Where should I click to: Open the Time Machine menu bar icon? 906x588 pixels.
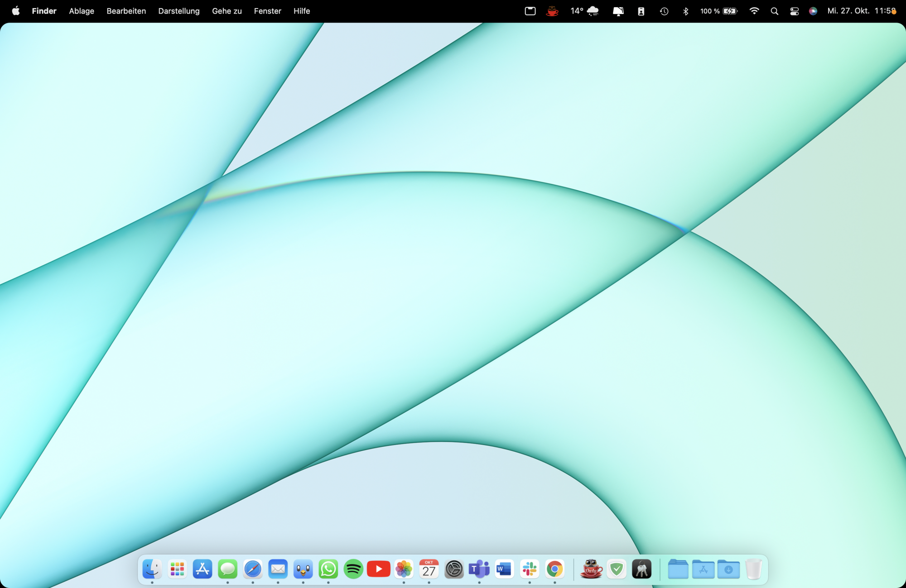pyautogui.click(x=664, y=11)
